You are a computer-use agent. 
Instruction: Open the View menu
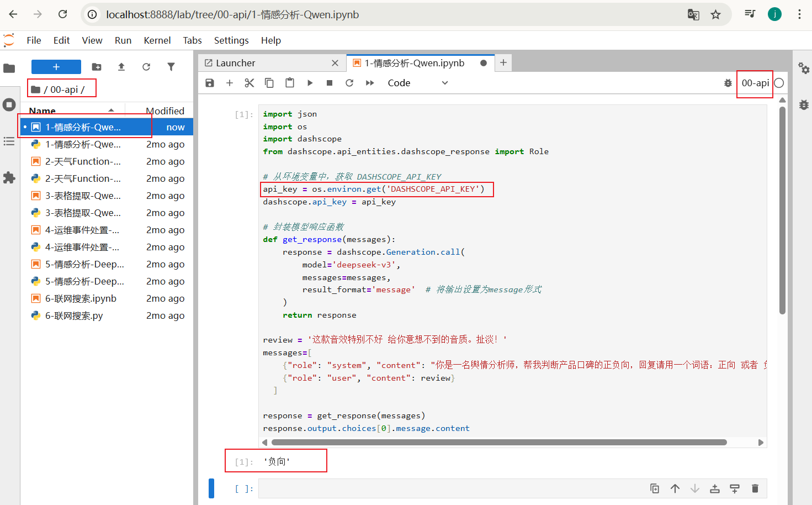coord(92,40)
